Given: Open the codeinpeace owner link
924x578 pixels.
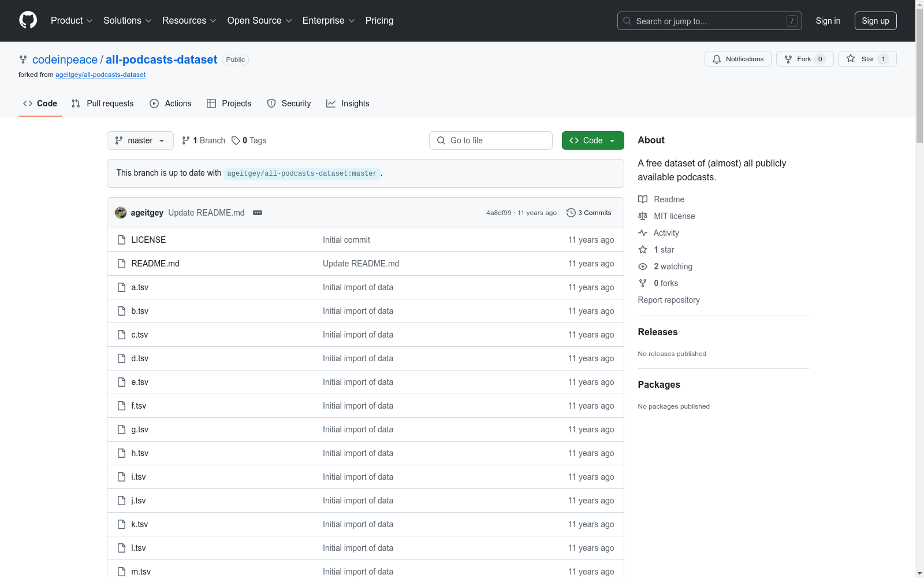Looking at the screenshot, I should click(65, 60).
